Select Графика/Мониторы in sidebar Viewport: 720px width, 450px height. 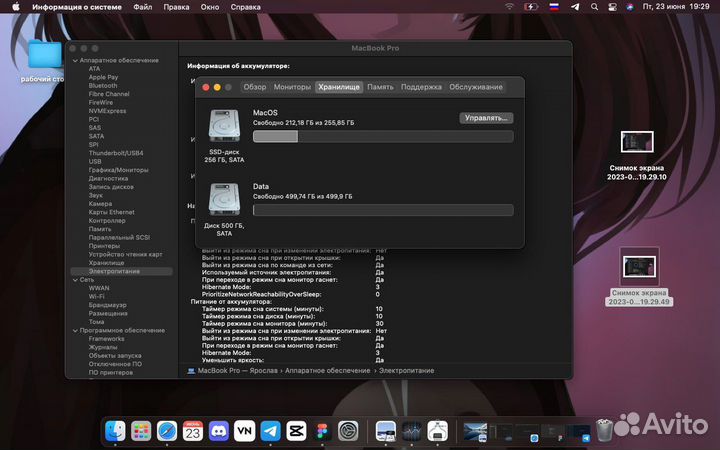tap(118, 170)
